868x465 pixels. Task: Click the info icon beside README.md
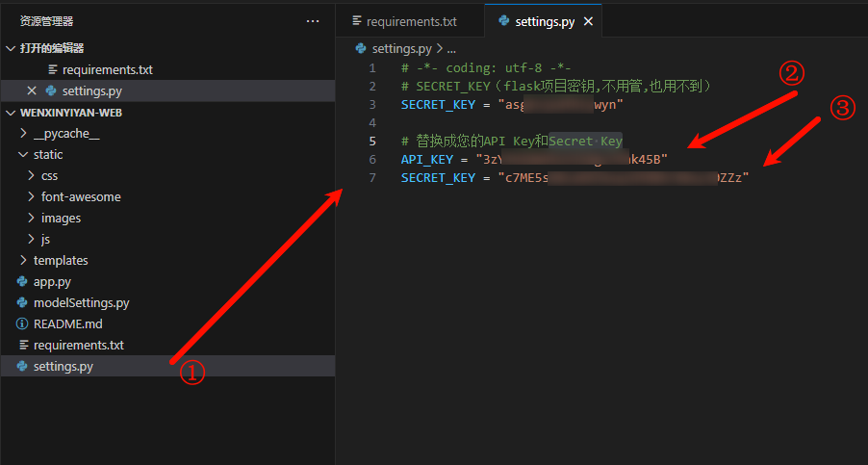[x=22, y=323]
